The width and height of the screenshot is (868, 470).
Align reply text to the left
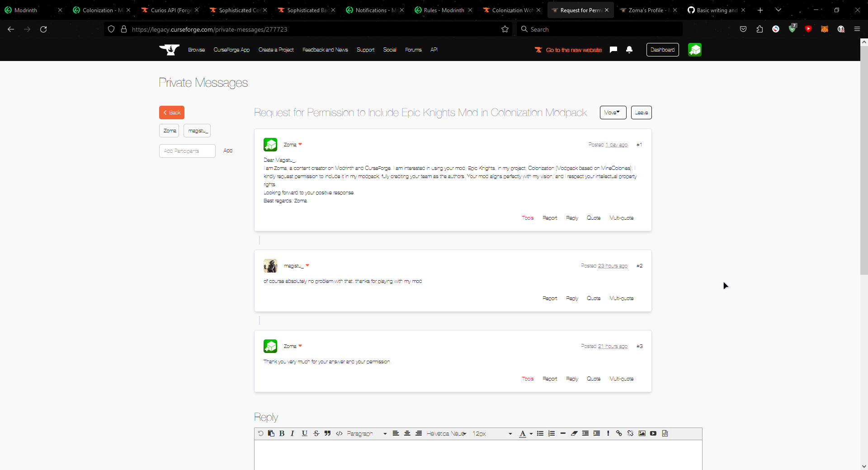coord(396,433)
